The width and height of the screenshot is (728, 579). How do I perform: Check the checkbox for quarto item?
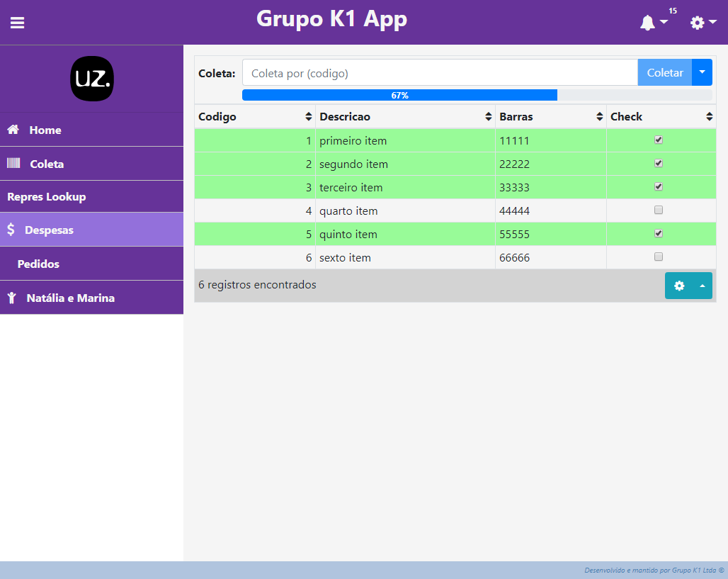tap(659, 210)
